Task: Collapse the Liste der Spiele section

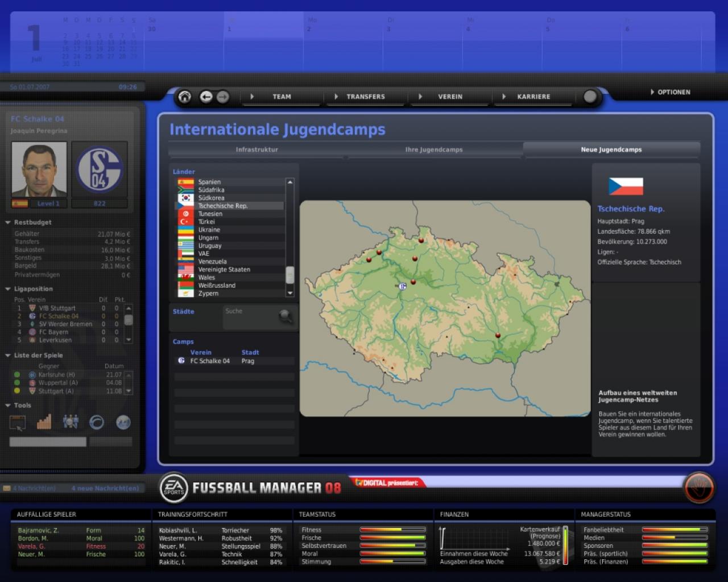Action: pos(8,356)
